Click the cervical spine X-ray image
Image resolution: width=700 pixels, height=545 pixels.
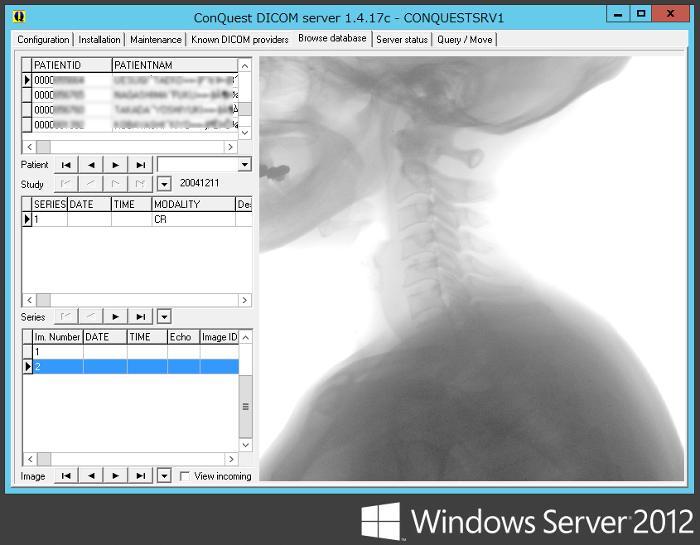(471, 268)
